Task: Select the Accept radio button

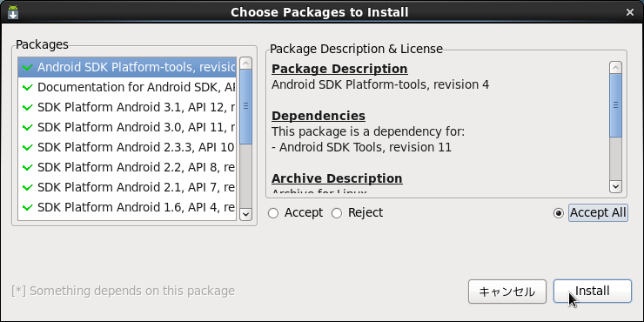Action: (x=273, y=213)
